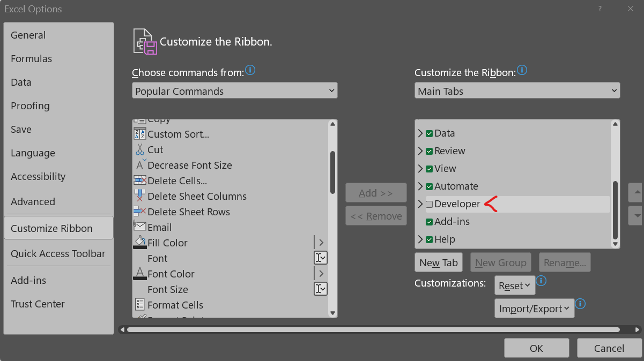Viewport: 644px width, 361px height.
Task: Open the Reset dropdown button
Action: point(515,285)
